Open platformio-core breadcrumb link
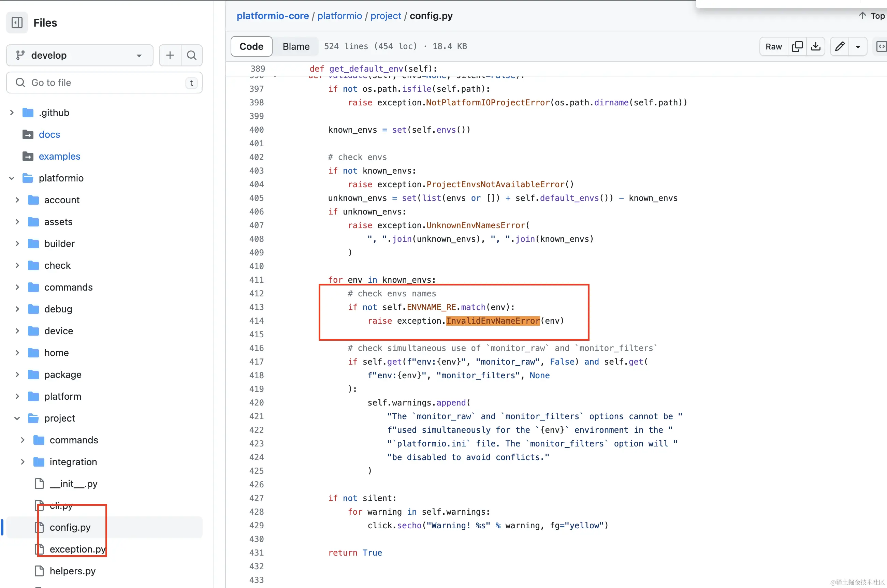 tap(272, 16)
